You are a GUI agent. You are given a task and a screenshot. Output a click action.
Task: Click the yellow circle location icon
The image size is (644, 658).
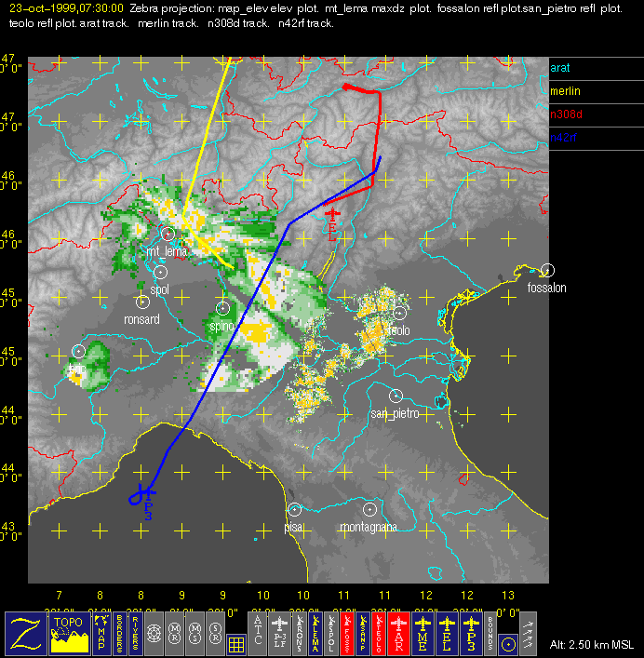coord(508,644)
